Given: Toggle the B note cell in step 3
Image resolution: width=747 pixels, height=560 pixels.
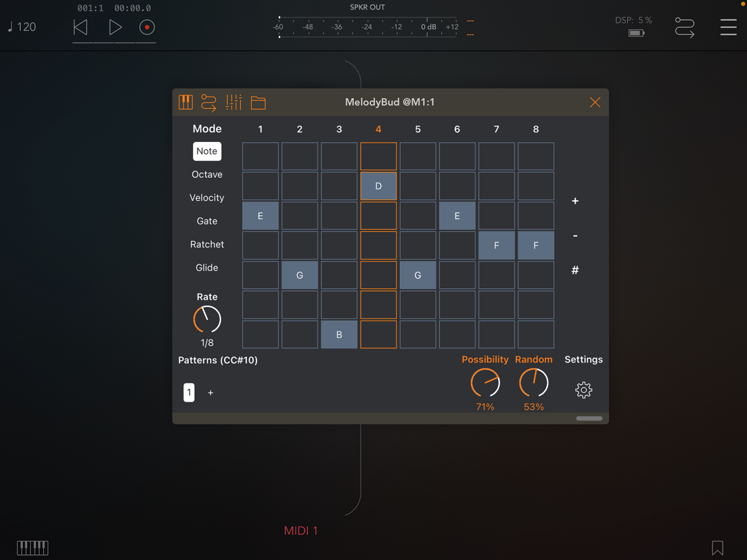Looking at the screenshot, I should 339,335.
